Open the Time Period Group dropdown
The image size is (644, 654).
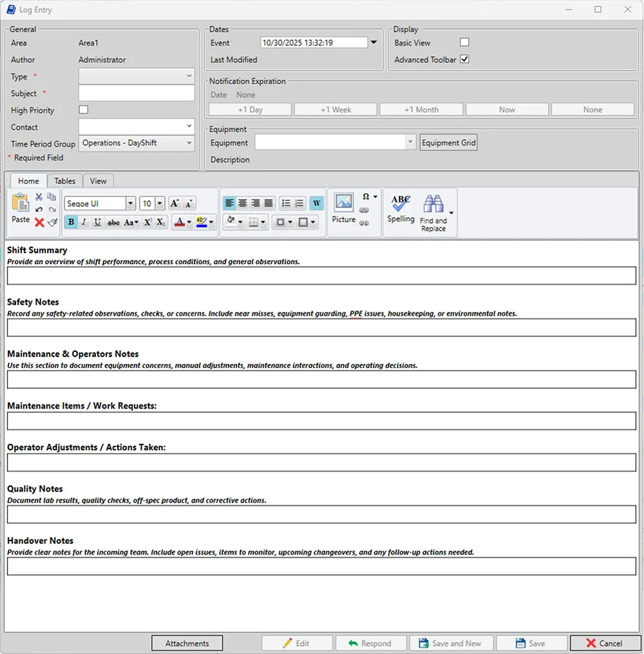189,144
